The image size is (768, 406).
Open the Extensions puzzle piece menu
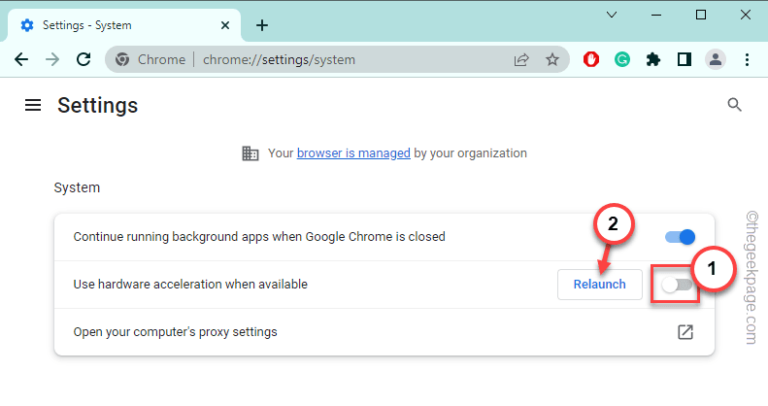[x=653, y=60]
